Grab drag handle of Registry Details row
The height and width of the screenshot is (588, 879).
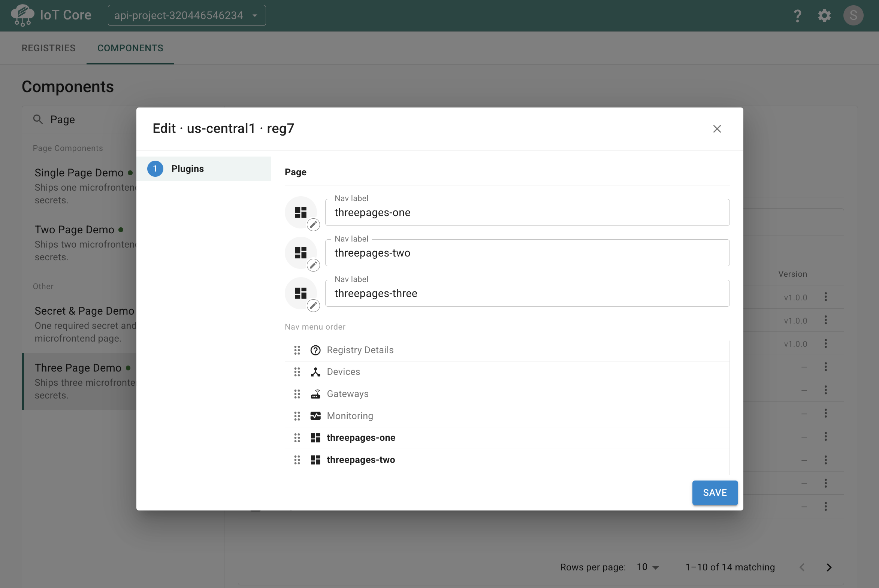(297, 350)
